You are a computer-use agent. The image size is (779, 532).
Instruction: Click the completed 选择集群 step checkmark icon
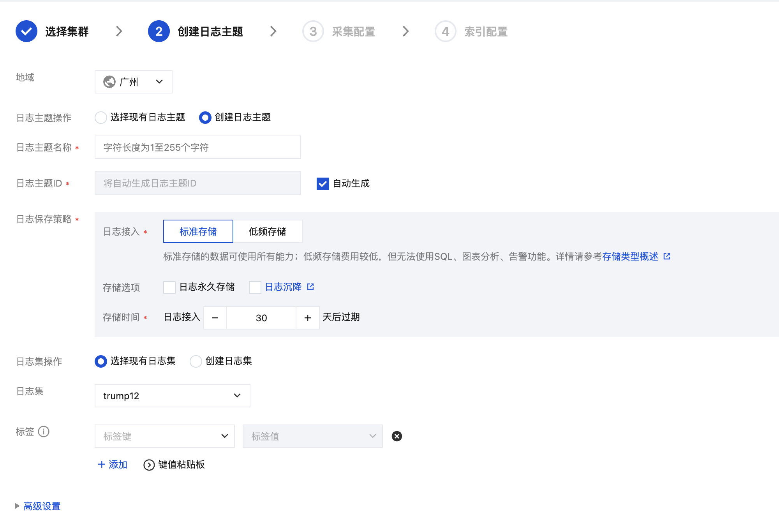[x=26, y=32]
